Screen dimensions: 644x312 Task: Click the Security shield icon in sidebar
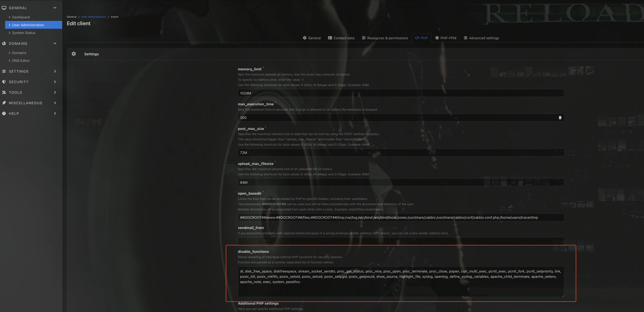click(4, 82)
